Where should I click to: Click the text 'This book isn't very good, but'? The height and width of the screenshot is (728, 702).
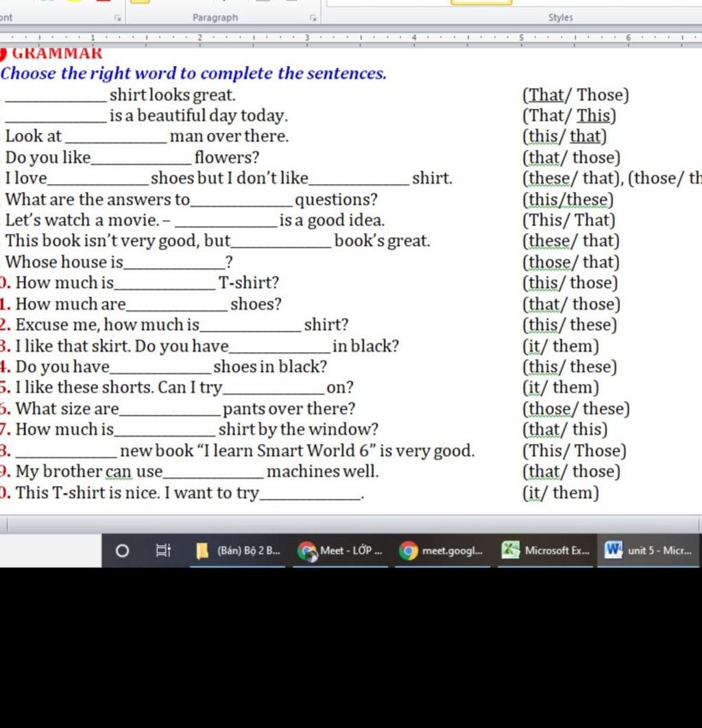click(118, 241)
